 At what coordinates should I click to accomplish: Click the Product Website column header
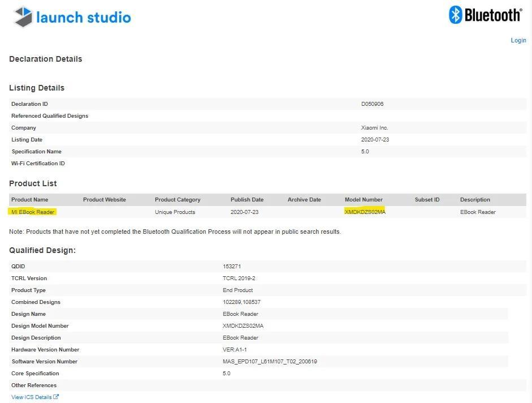(104, 200)
